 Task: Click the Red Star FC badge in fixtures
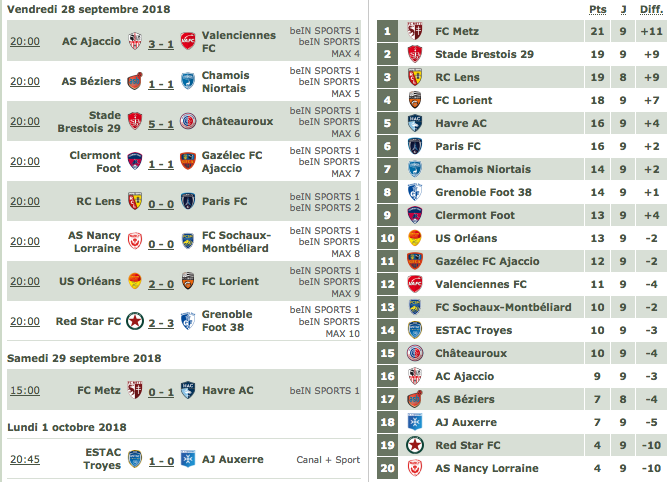pyautogui.click(x=135, y=321)
